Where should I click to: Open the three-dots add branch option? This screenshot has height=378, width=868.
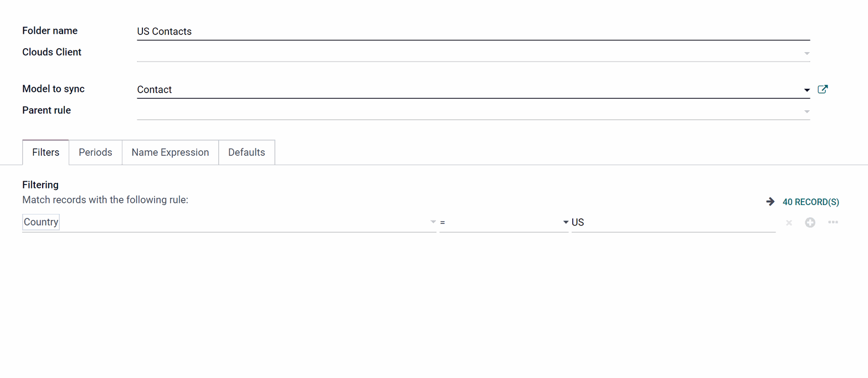tap(833, 222)
